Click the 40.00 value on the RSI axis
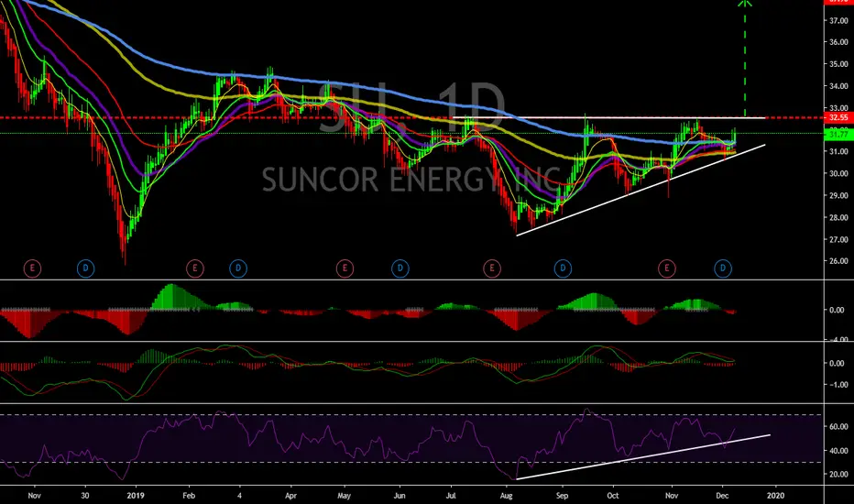Viewport: 854px width, 504px height. click(838, 451)
